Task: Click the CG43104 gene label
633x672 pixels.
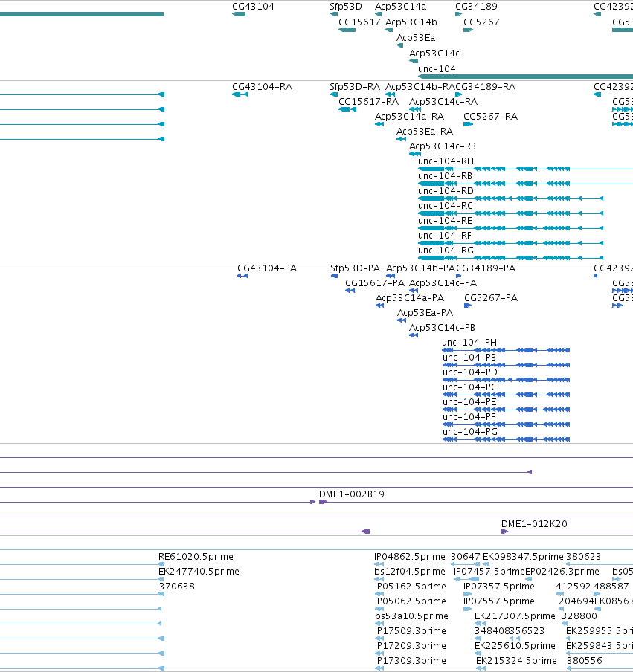Action: (253, 7)
